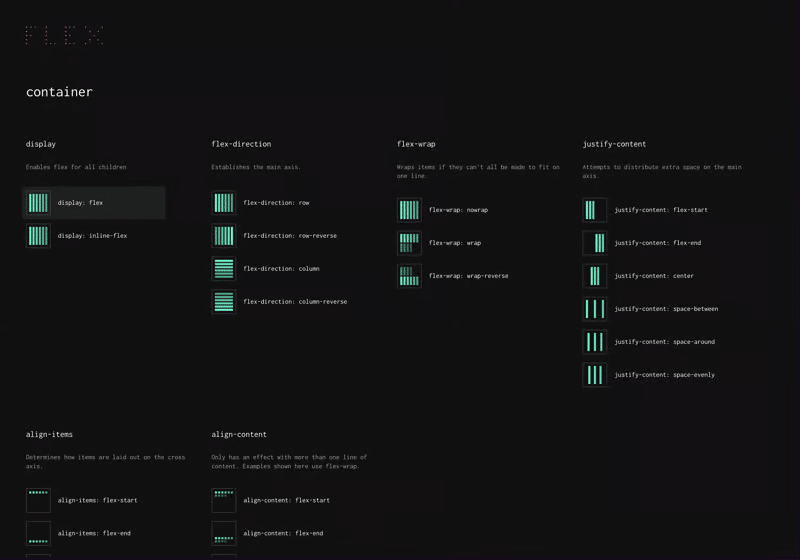Viewport: 800px width, 560px height.
Task: Select the justify-content: flex-end label
Action: pos(658,243)
